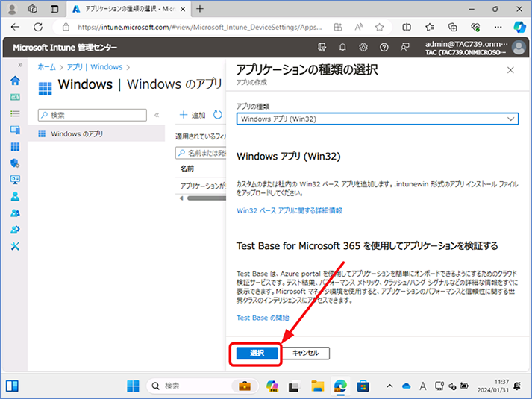Open File Explorer from taskbar

click(x=318, y=386)
